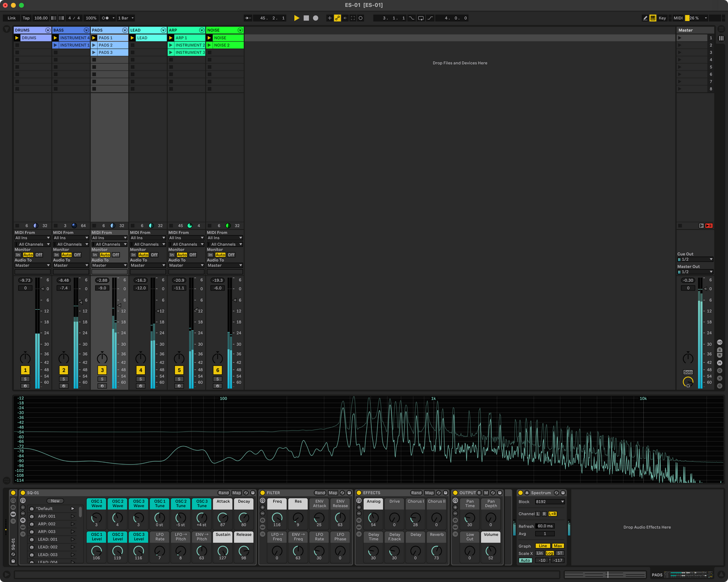Open the MIDI From dropdown on LEAD track

point(148,238)
